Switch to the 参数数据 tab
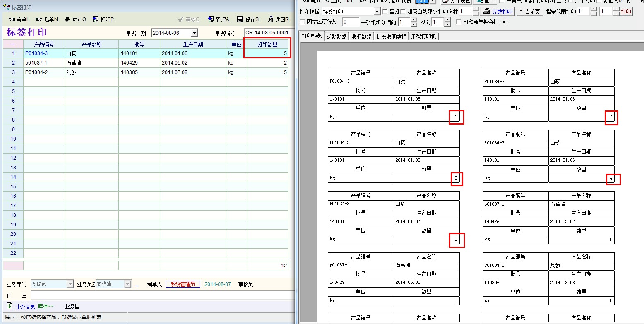This screenshot has height=324, width=644. tap(336, 36)
